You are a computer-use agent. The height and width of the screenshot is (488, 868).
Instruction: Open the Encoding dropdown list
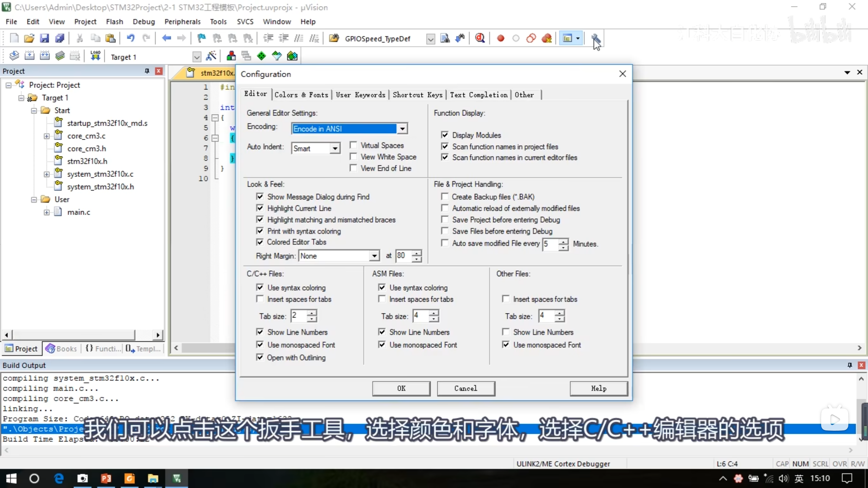tap(402, 129)
